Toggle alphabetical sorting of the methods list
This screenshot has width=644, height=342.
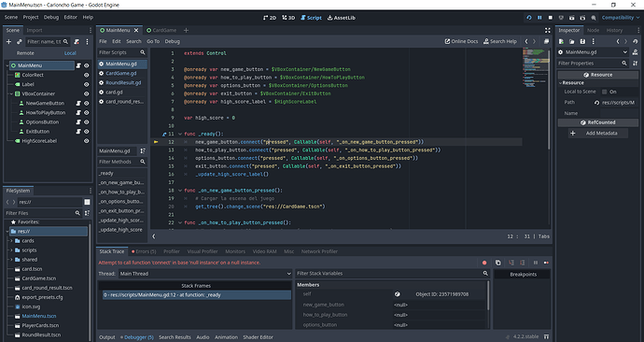point(143,150)
